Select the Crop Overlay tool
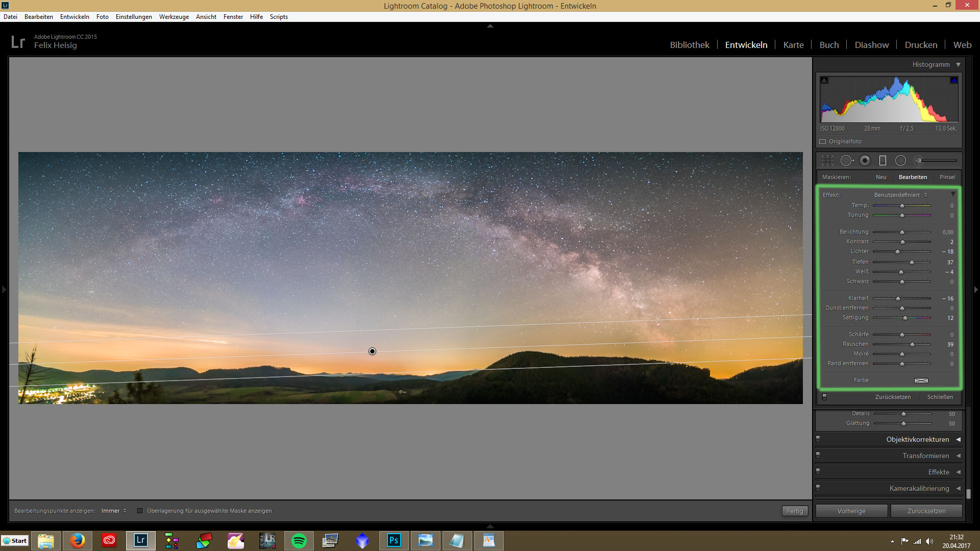 point(827,161)
